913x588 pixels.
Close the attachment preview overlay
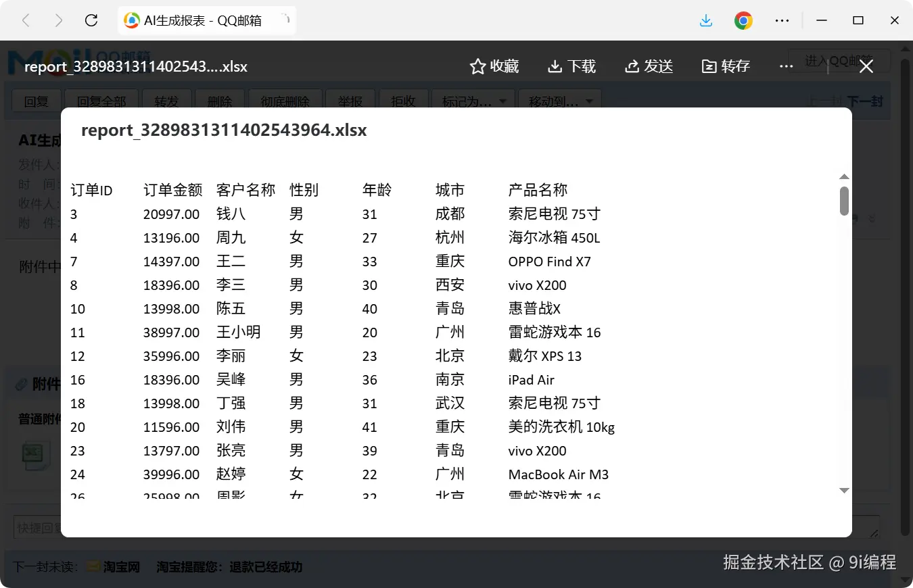tap(866, 66)
